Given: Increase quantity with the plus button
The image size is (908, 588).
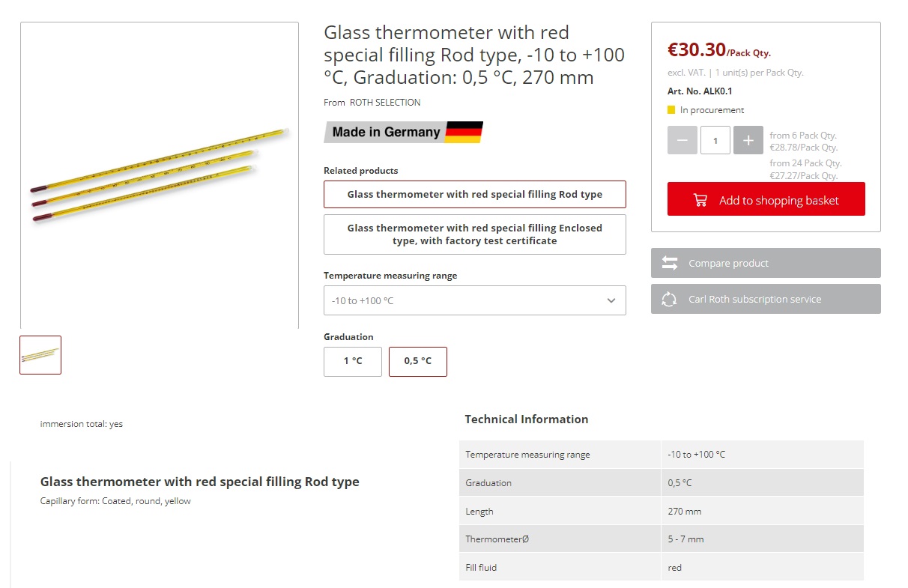Looking at the screenshot, I should [x=748, y=141].
